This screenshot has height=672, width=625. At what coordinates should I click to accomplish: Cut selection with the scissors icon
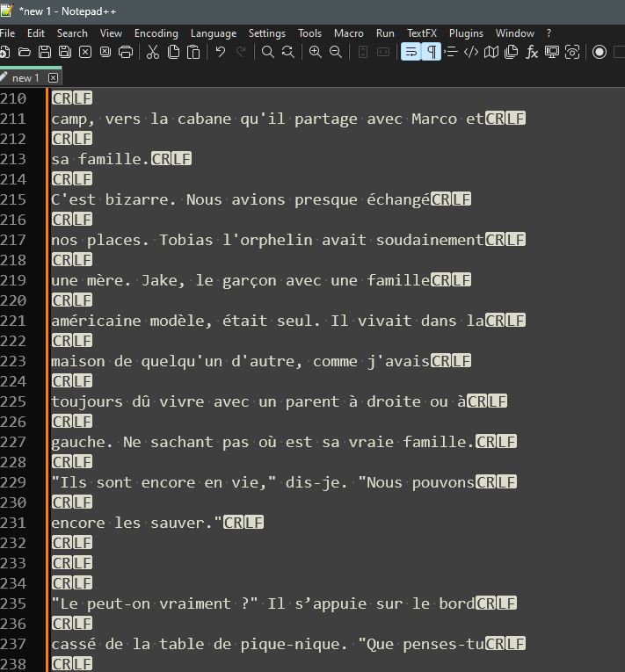click(153, 52)
